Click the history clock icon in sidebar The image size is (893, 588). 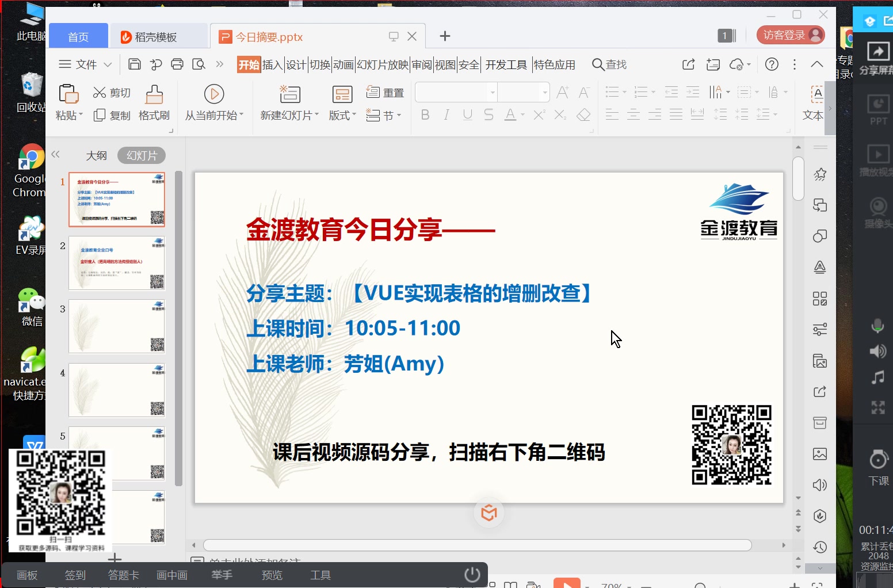(x=820, y=547)
